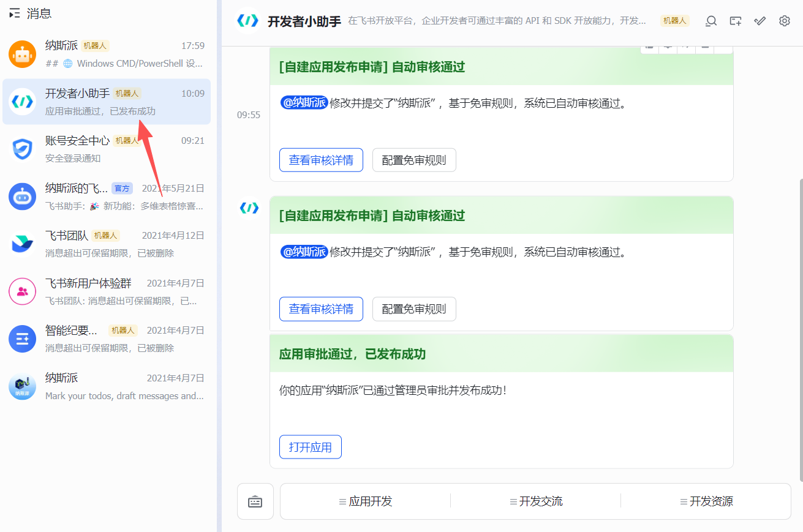Click the 纳斯派 avatar beside 'Mark your todos'
This screenshot has height=532, width=803.
[x=23, y=386]
